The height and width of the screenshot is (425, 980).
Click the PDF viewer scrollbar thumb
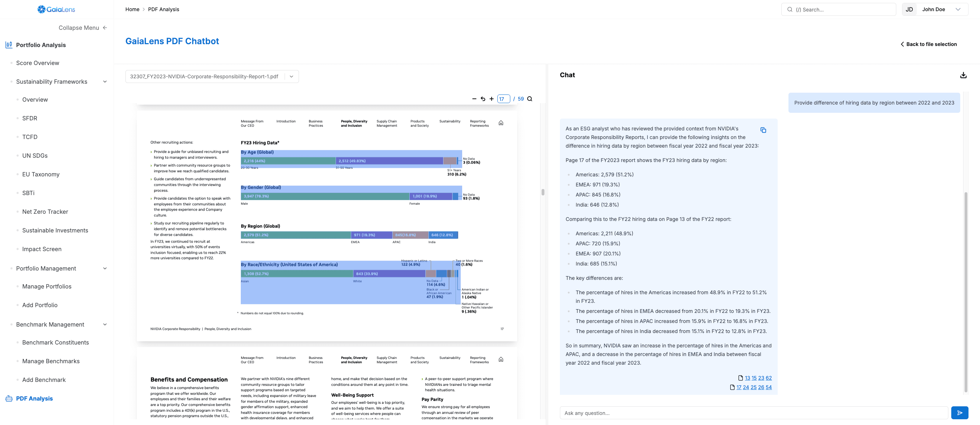tap(543, 192)
